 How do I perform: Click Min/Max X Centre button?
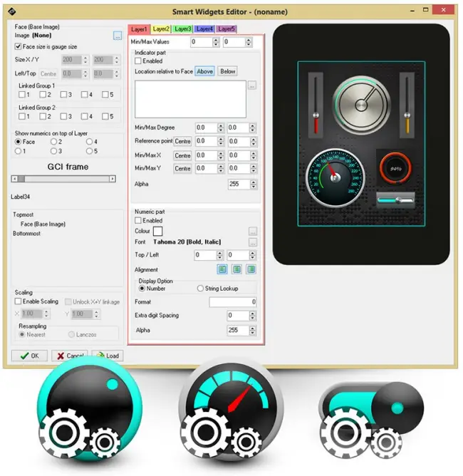pos(182,155)
